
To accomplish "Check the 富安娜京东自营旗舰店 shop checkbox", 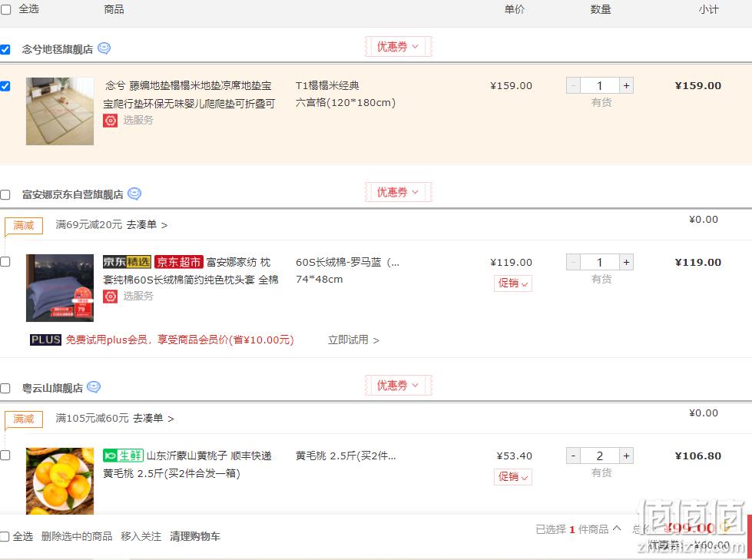I will coord(5,194).
